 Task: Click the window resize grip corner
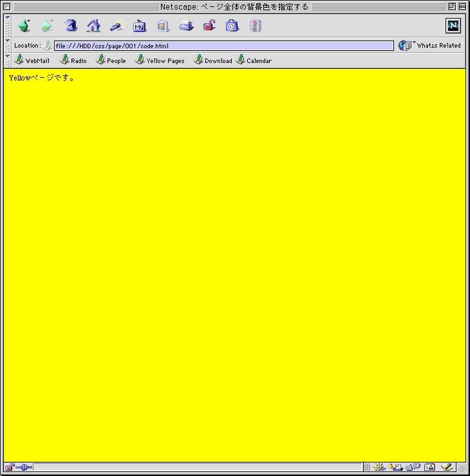462,468
